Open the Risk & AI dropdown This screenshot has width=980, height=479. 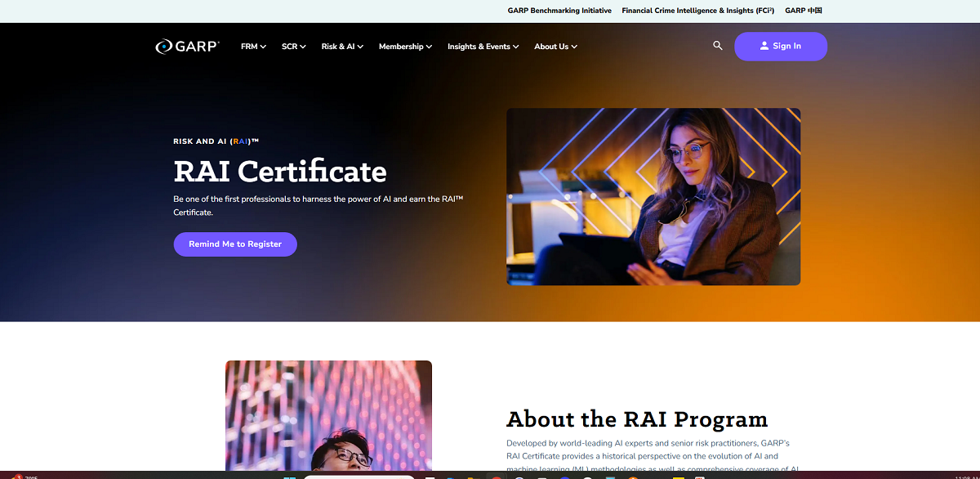342,47
